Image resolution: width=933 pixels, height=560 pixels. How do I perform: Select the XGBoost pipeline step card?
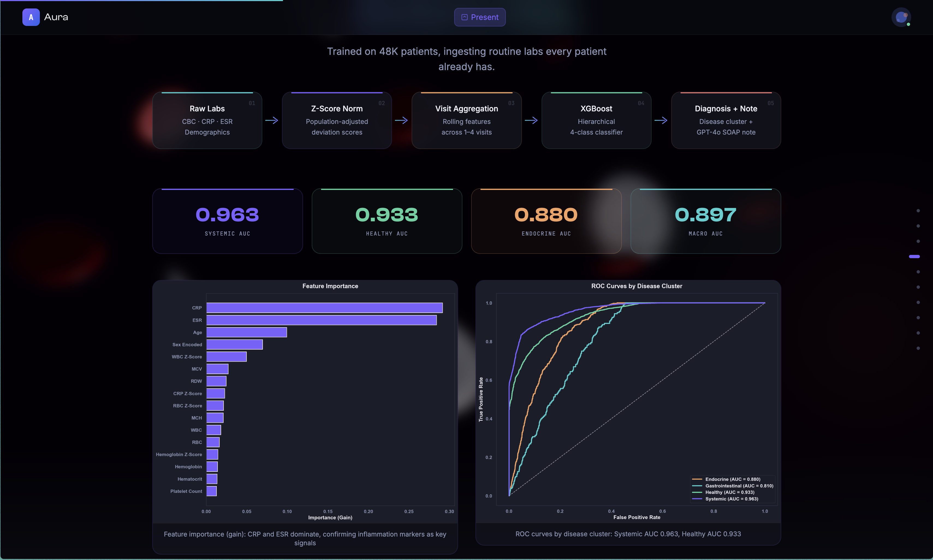596,120
